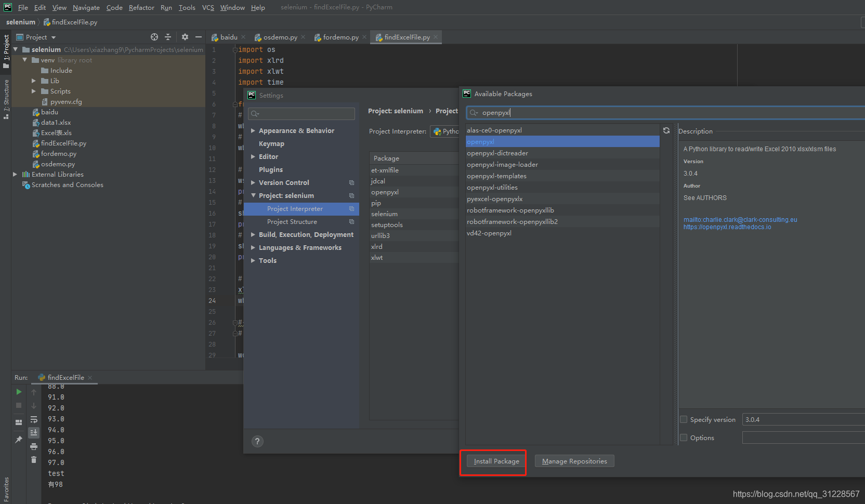The height and width of the screenshot is (504, 865).
Task: Select Keymap in settings list
Action: point(271,144)
